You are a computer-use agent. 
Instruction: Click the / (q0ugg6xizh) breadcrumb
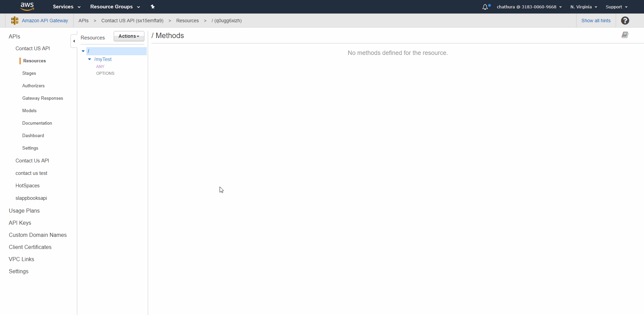(227, 21)
